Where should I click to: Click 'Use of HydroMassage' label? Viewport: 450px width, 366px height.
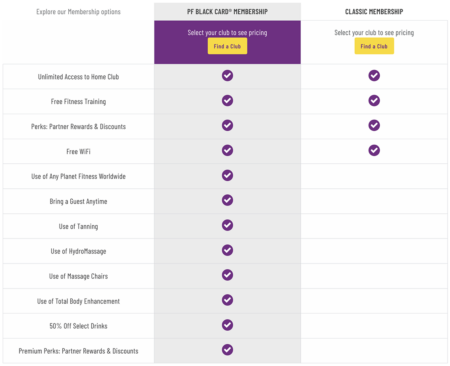click(78, 251)
